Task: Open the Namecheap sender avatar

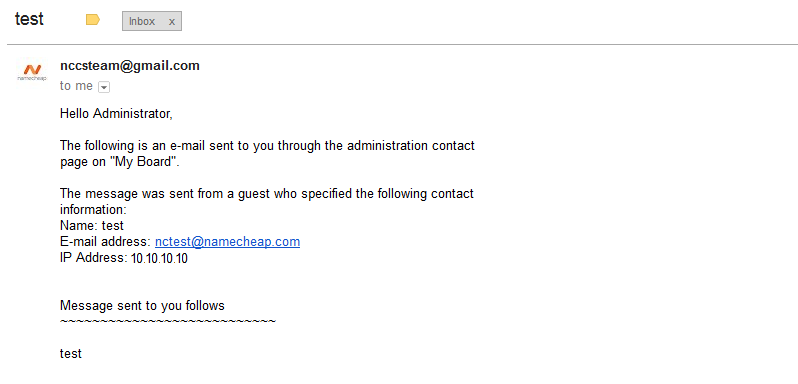Action: point(32,72)
